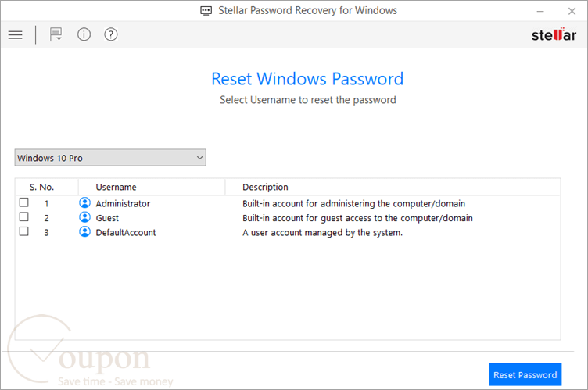Viewport: 588px width, 390px height.
Task: Click the Reset Password button
Action: pos(525,374)
